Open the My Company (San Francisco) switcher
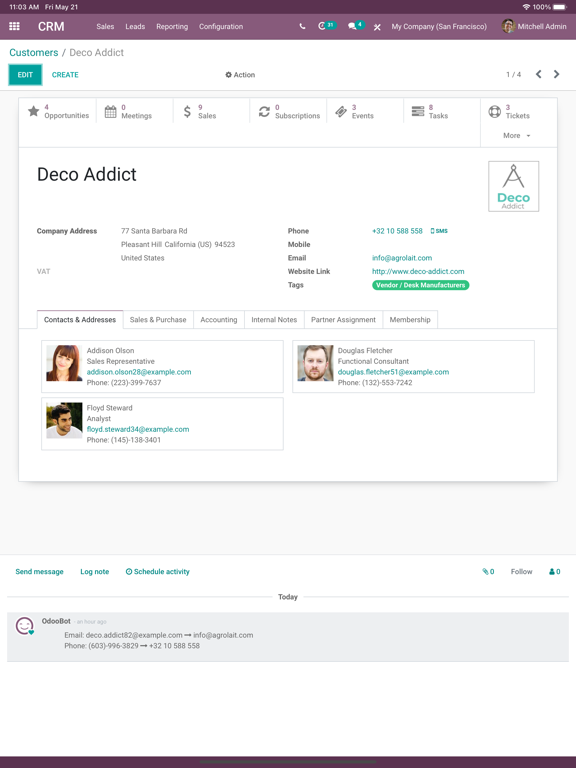Viewport: 576px width, 768px height. tap(439, 26)
